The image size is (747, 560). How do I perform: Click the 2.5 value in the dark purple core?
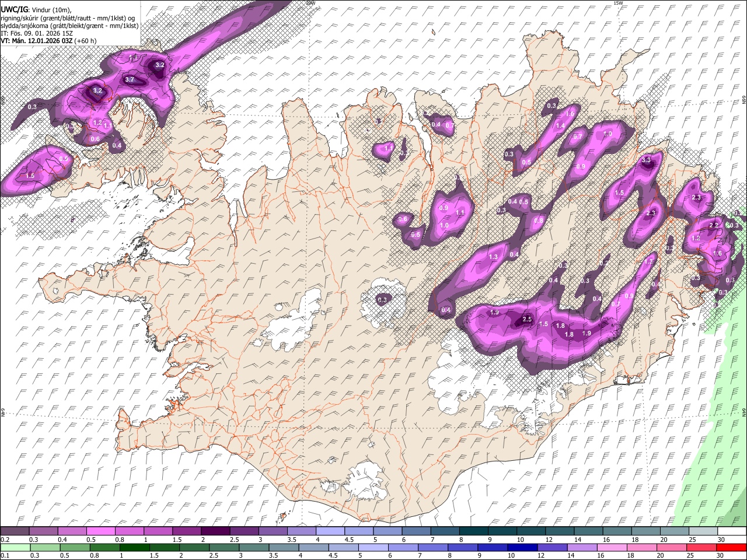tap(527, 319)
